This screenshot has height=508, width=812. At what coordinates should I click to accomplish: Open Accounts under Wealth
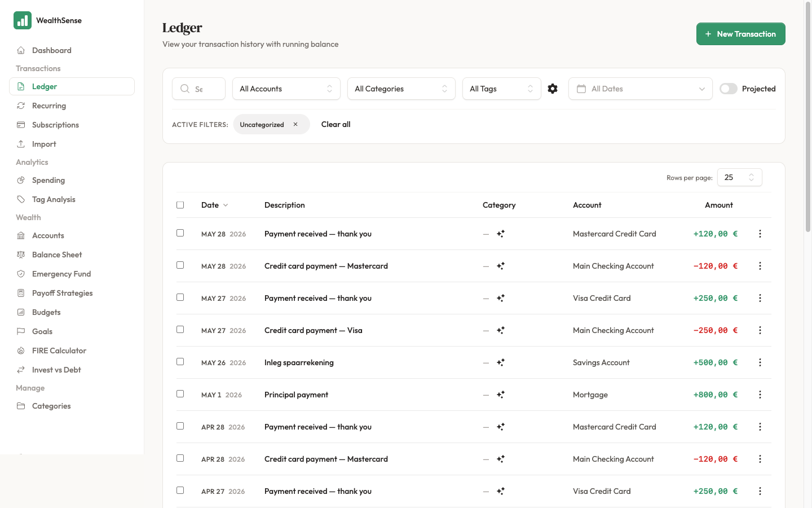[72, 235]
